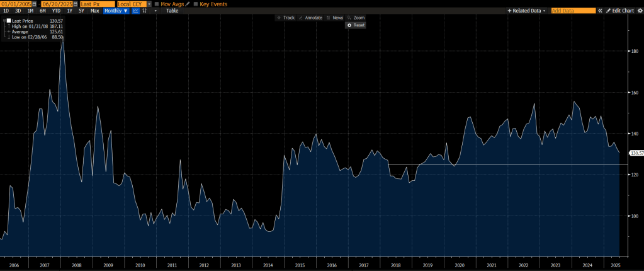
Task: Open the start date calendar picker
Action: pyautogui.click(x=35, y=4)
